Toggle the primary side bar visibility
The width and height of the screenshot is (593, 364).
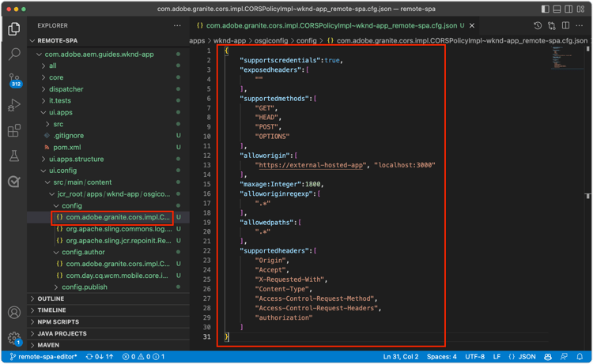click(x=546, y=9)
